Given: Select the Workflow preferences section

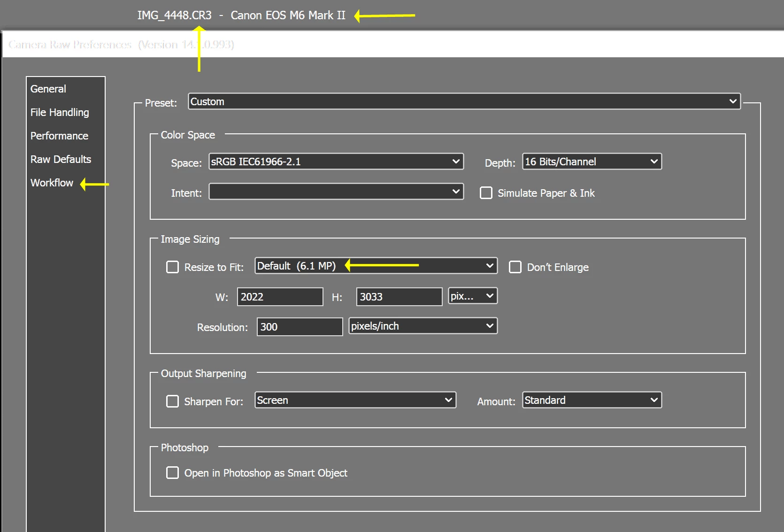Looking at the screenshot, I should click(52, 183).
